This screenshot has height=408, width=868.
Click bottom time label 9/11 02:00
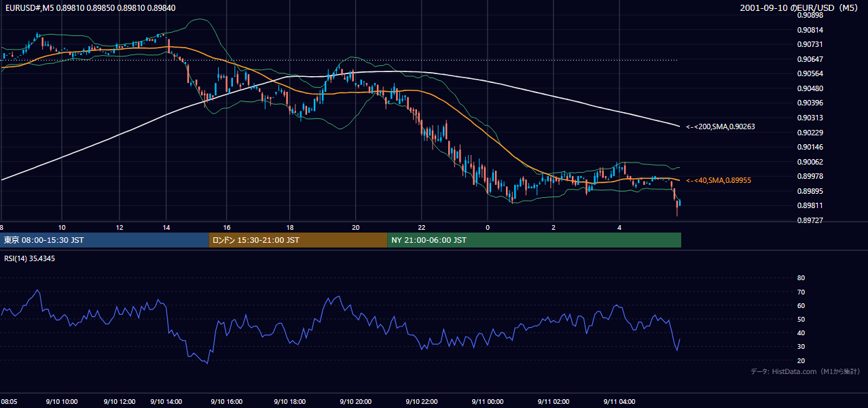click(554, 402)
